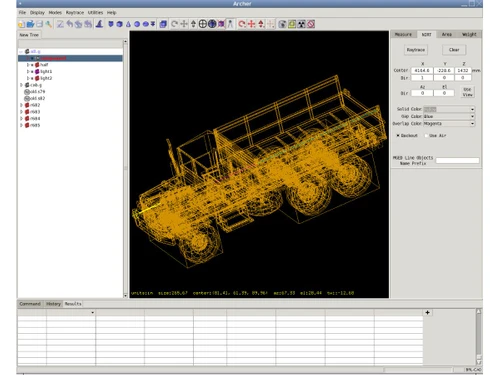
Task: Click the Use View button
Action: 467,92
